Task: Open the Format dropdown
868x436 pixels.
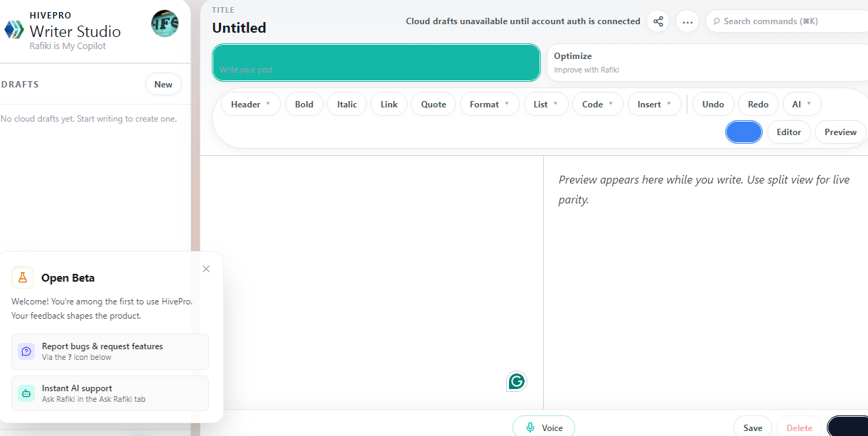Action: point(490,104)
